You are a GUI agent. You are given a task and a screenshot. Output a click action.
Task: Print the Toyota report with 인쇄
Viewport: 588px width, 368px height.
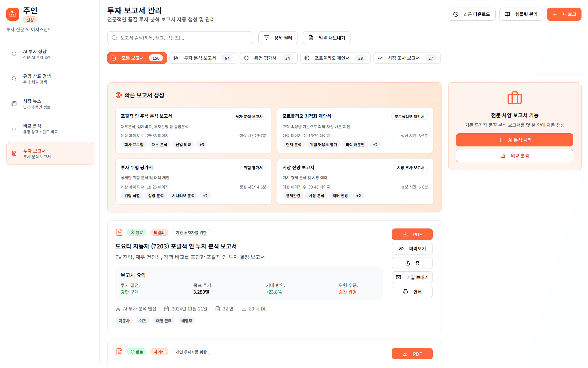point(412,292)
